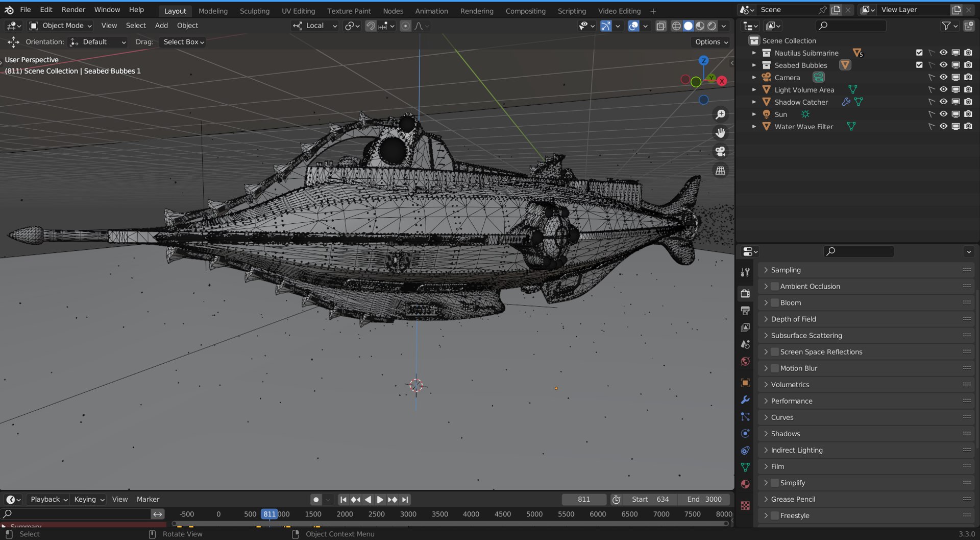Expand Nautilus Submarine collection tree
The image size is (980, 540).
point(754,53)
